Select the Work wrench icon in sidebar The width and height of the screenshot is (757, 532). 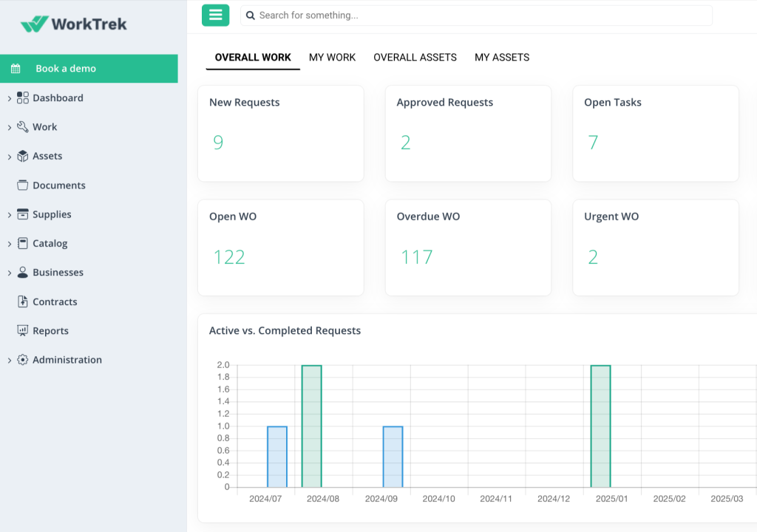23,126
